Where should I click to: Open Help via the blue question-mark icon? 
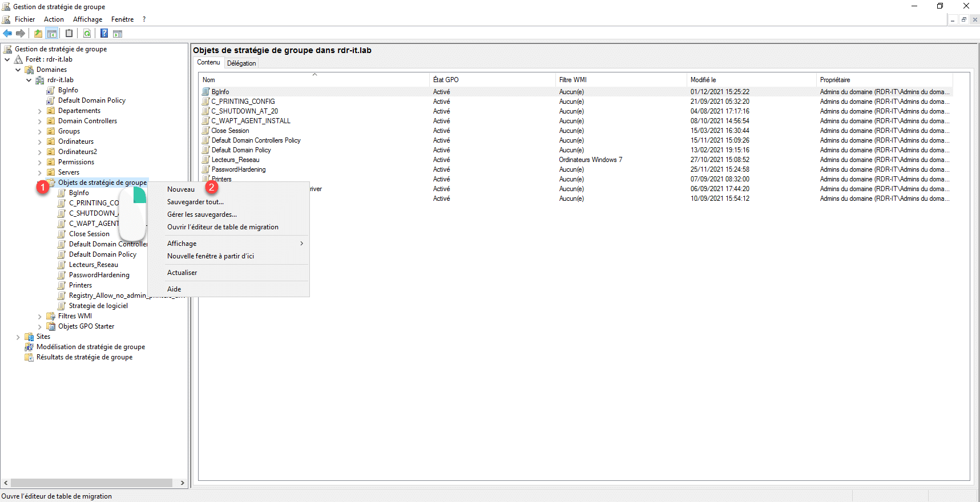(x=104, y=34)
